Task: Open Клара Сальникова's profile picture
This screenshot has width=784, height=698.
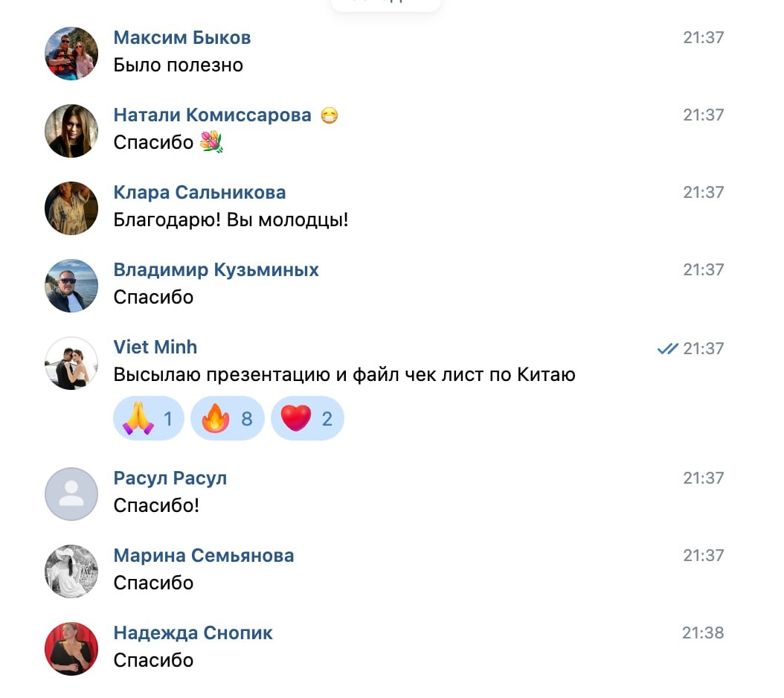Action: point(71,208)
